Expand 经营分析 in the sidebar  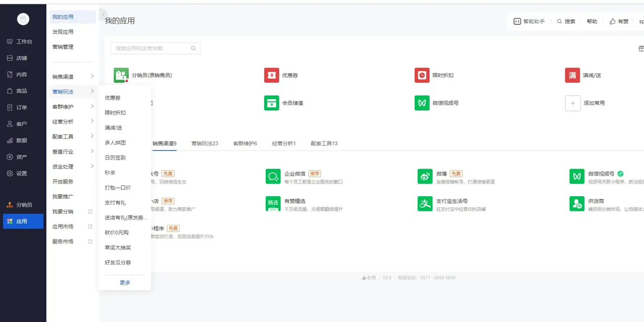point(92,122)
